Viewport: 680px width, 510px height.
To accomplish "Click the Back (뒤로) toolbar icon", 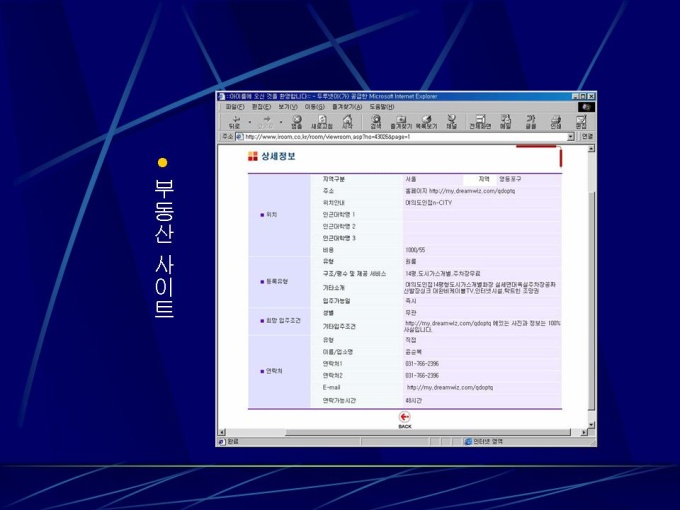I will (234, 121).
